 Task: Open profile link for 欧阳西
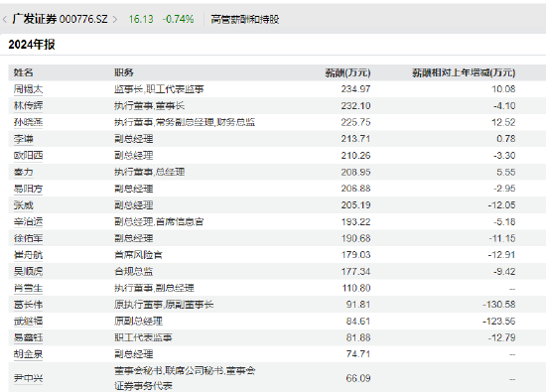[x=28, y=155]
